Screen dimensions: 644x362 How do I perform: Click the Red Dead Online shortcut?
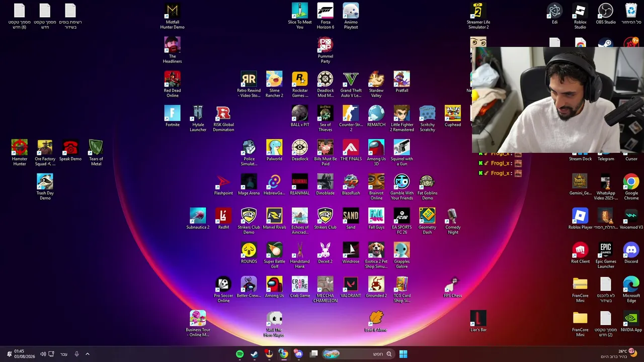click(173, 85)
